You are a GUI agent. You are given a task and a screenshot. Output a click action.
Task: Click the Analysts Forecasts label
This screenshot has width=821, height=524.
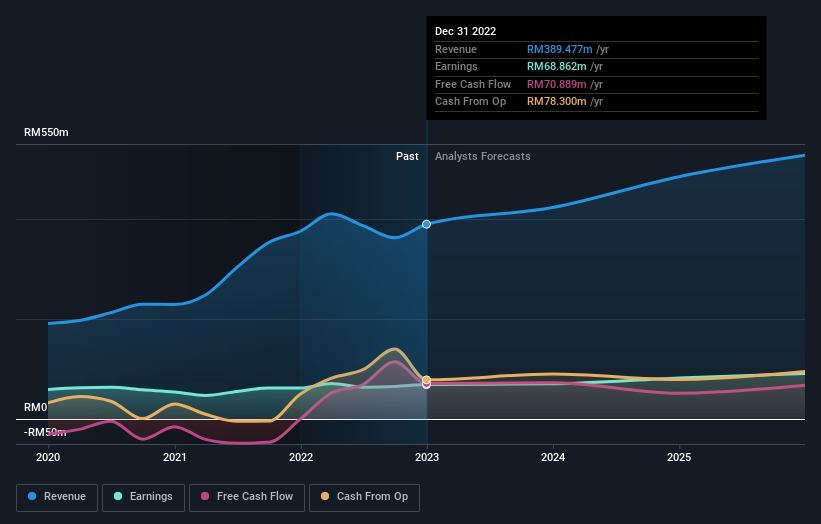[x=483, y=157]
